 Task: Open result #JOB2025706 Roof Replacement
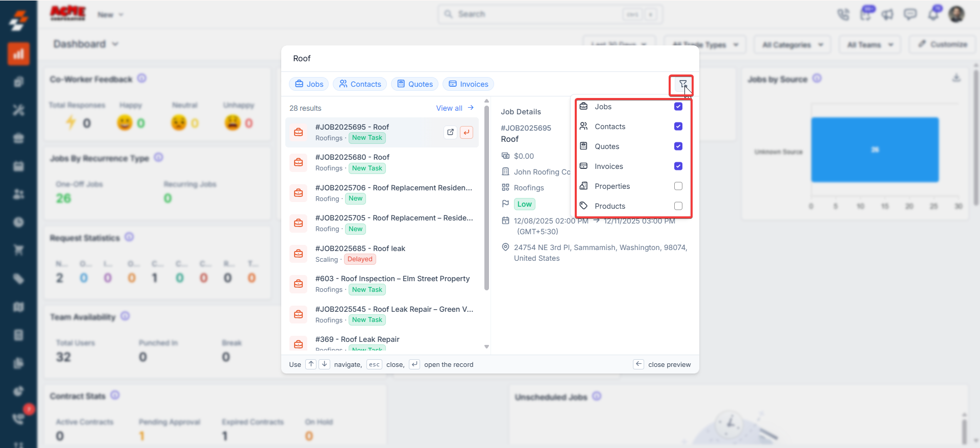[x=382, y=193]
